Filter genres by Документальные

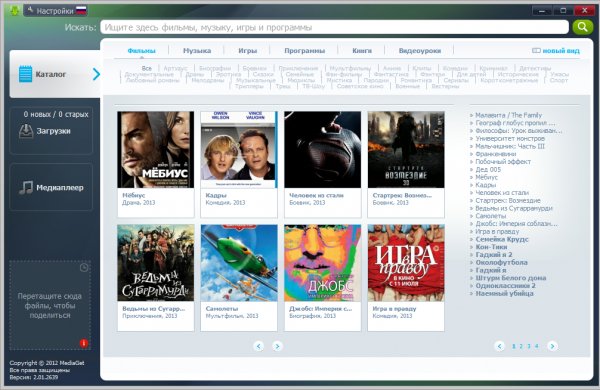(149, 74)
